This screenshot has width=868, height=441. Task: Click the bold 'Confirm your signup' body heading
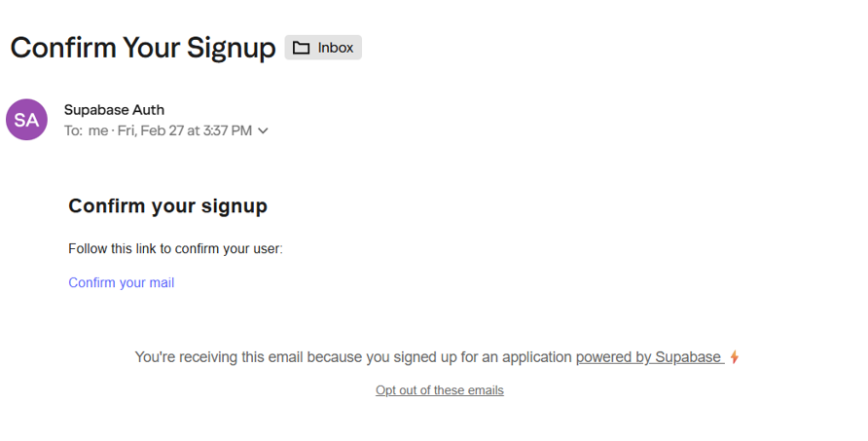click(x=167, y=206)
